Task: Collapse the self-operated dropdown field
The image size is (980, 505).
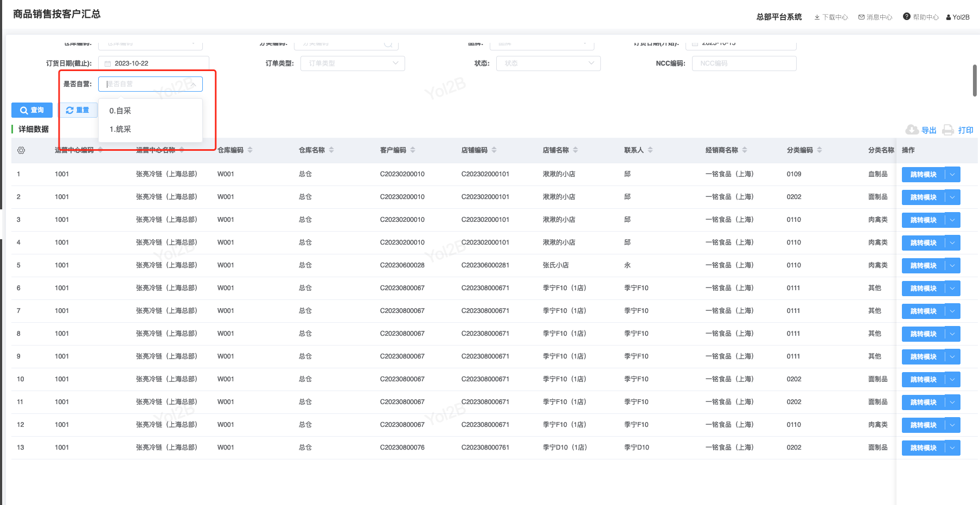Action: click(193, 84)
